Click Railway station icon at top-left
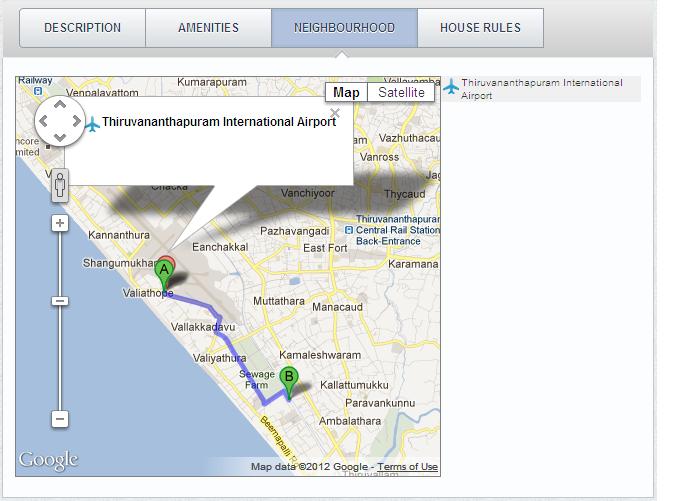 [x=38, y=91]
